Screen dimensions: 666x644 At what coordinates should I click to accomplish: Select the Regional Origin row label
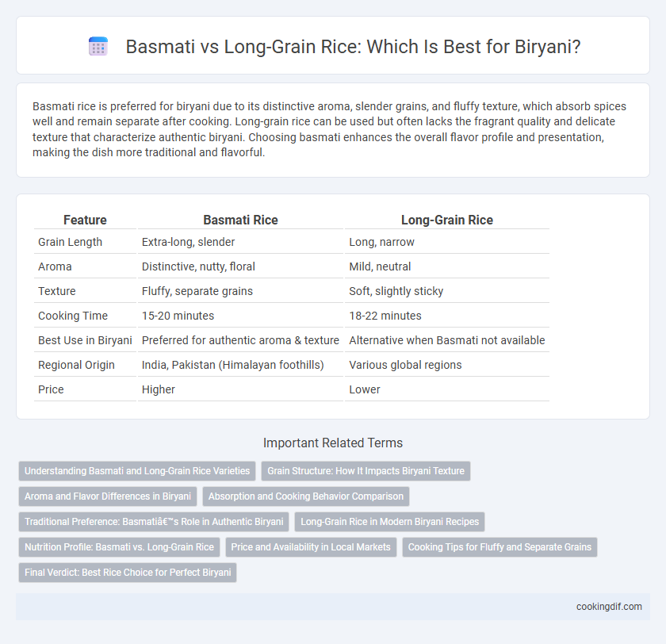76,365
